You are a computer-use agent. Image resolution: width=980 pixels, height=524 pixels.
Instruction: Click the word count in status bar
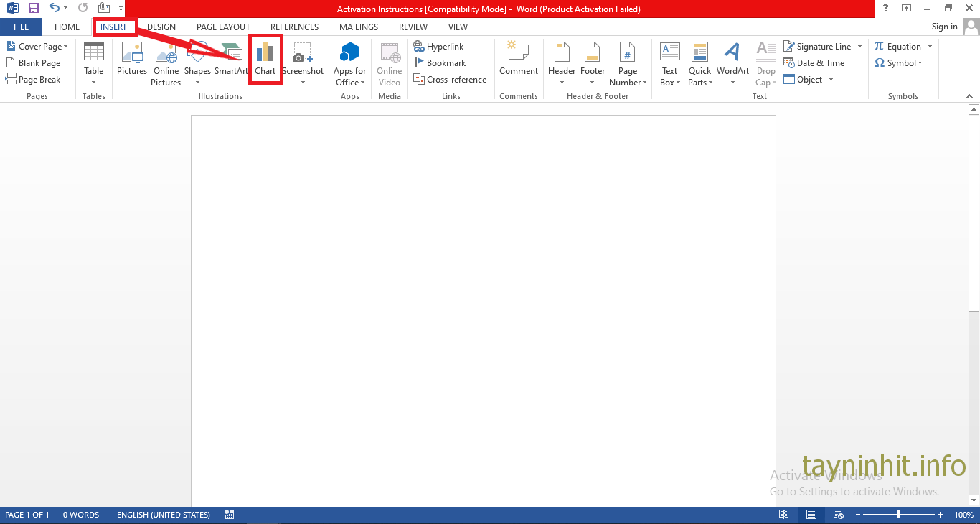[x=81, y=515]
